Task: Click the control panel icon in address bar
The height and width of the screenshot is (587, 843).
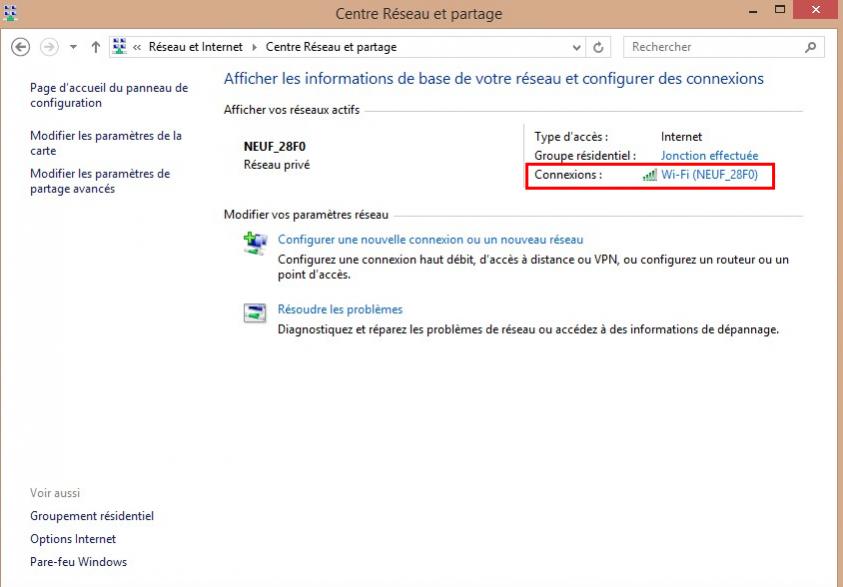Action: point(121,47)
